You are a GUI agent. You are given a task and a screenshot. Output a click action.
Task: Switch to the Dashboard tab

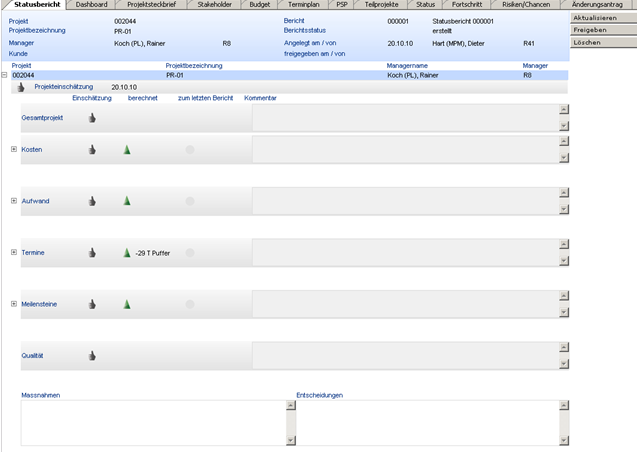coord(91,4)
